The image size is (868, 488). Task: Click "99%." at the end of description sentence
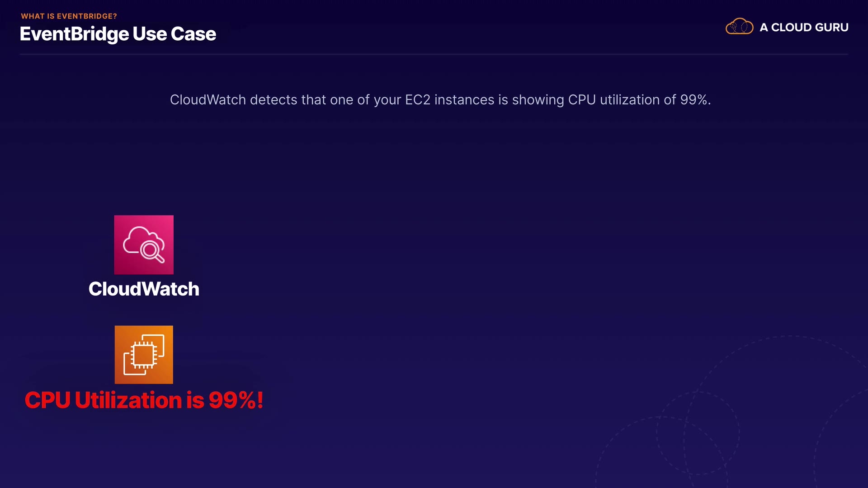click(x=695, y=100)
